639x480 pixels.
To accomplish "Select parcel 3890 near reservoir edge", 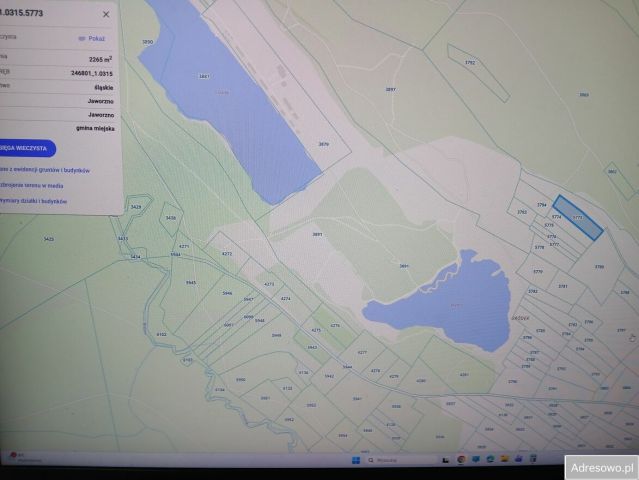I will [x=148, y=42].
